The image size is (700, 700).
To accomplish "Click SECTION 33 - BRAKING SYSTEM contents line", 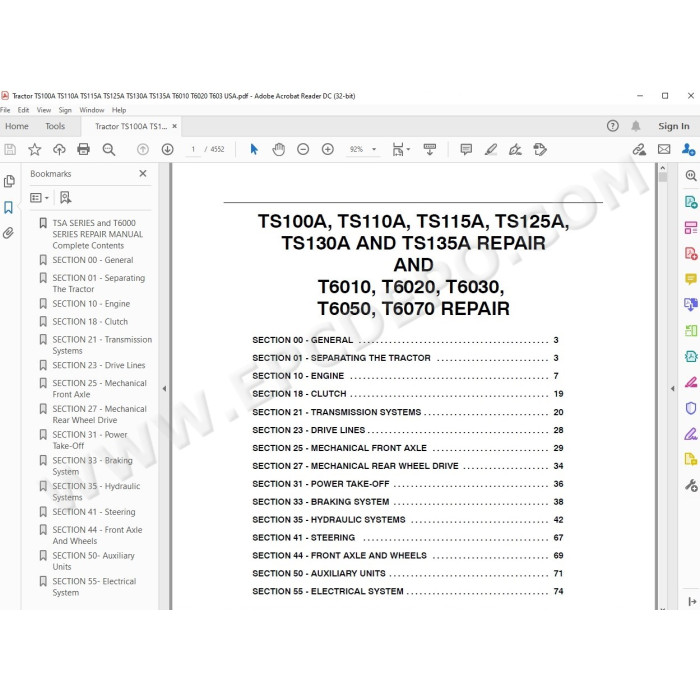I will pos(408,502).
